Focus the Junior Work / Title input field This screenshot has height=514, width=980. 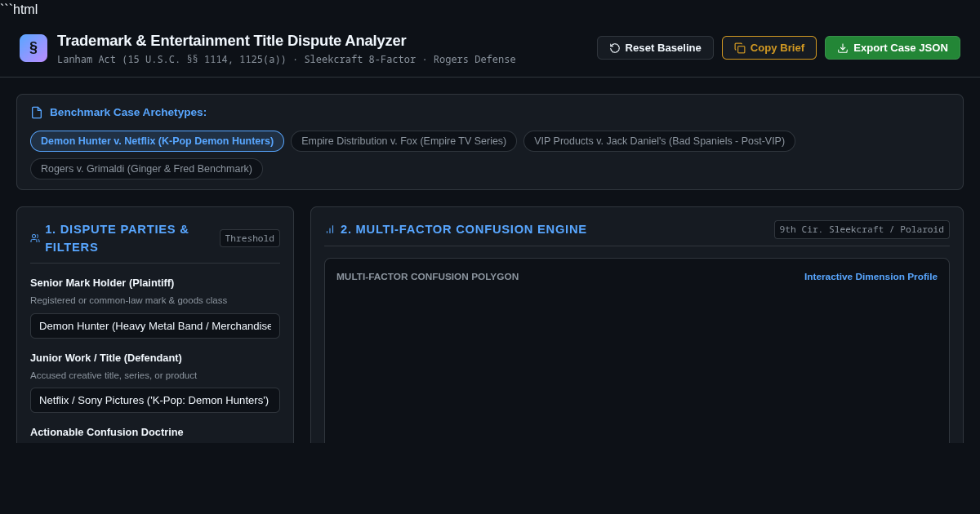point(155,400)
